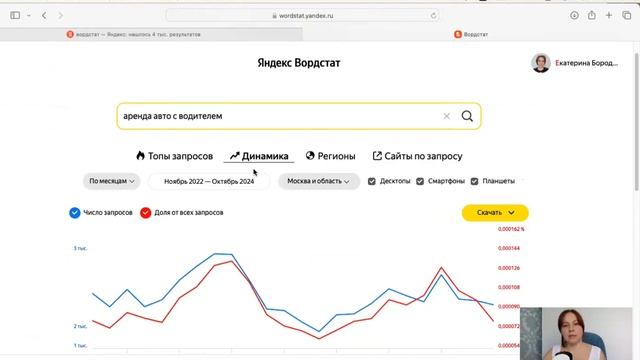Open Регионы tab
Screen dimensions: 640x360
(x=331, y=156)
